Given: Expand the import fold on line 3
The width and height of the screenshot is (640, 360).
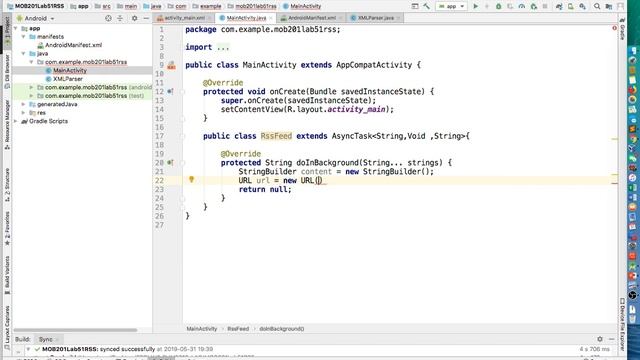Looking at the screenshot, I should [x=223, y=47].
